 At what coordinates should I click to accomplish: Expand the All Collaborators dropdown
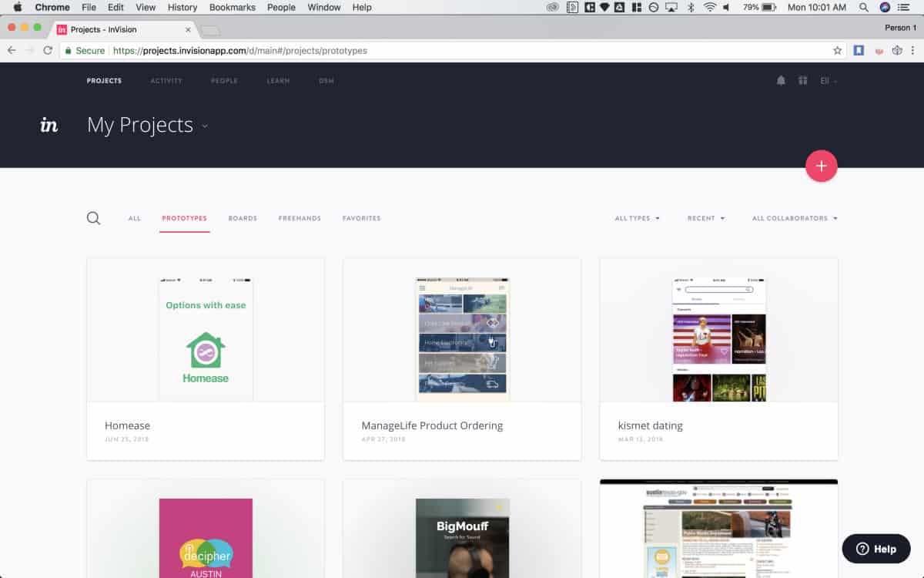pyautogui.click(x=794, y=218)
